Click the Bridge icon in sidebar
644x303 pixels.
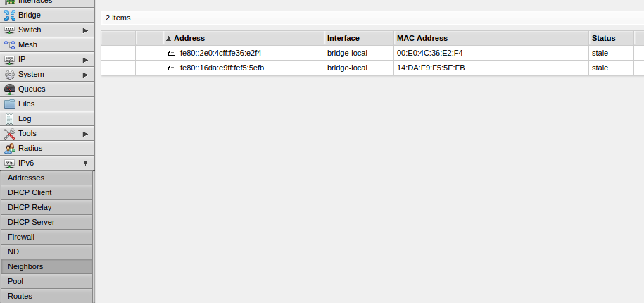(10, 15)
